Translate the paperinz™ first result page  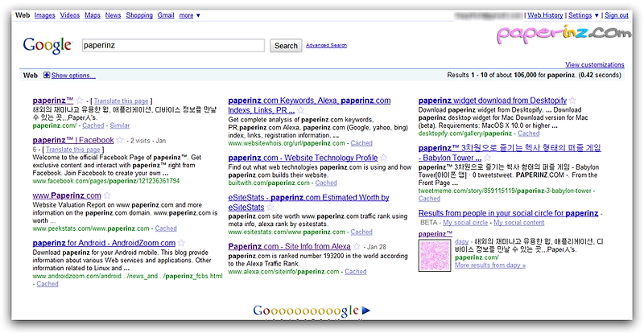coord(122,101)
